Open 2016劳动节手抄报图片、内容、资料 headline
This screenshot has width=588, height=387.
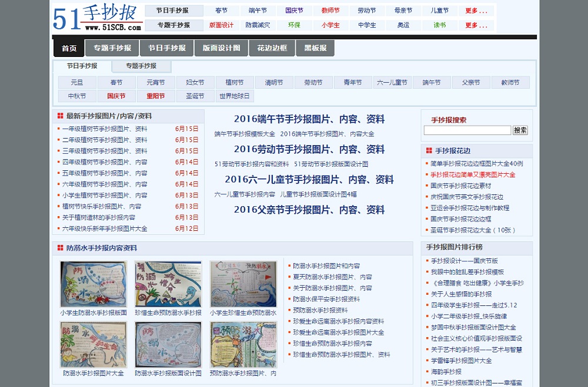pyautogui.click(x=309, y=150)
